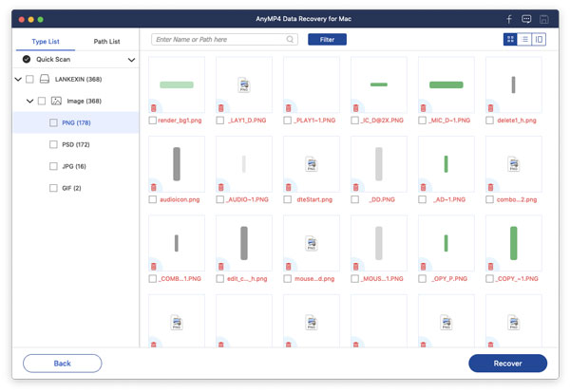570x392 pixels.
Task: Switch to thumbnail grid view
Action: click(510, 39)
